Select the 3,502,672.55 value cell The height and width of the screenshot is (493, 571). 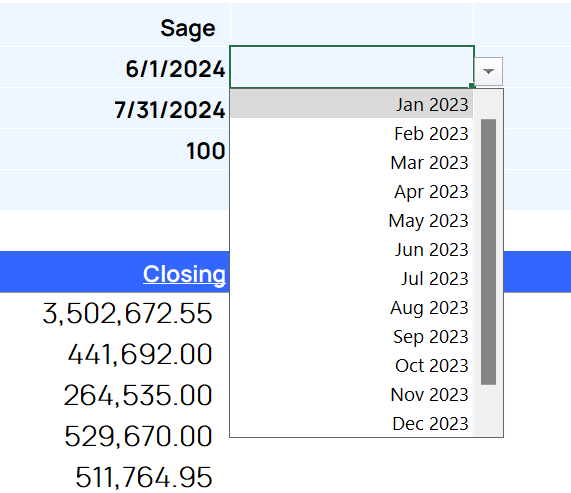pyautogui.click(x=115, y=313)
